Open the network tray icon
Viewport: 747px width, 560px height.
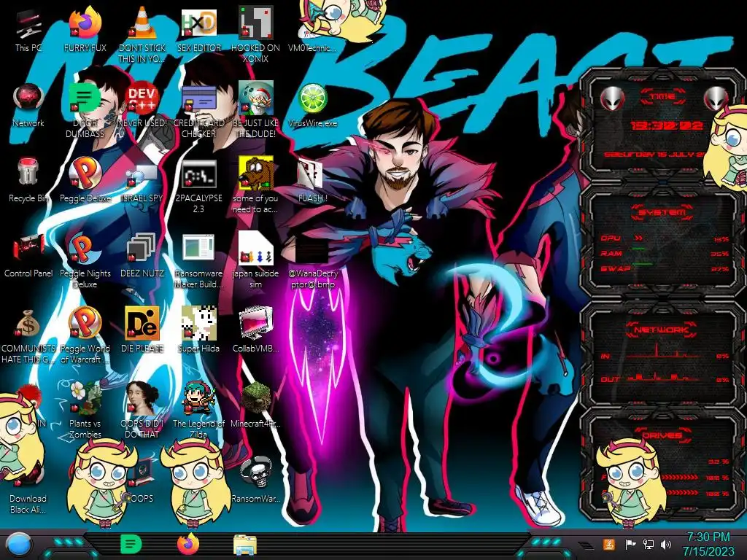(648, 544)
